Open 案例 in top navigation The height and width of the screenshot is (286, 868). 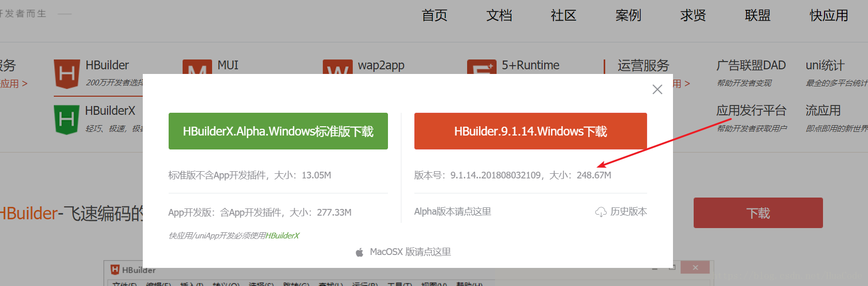(x=628, y=16)
